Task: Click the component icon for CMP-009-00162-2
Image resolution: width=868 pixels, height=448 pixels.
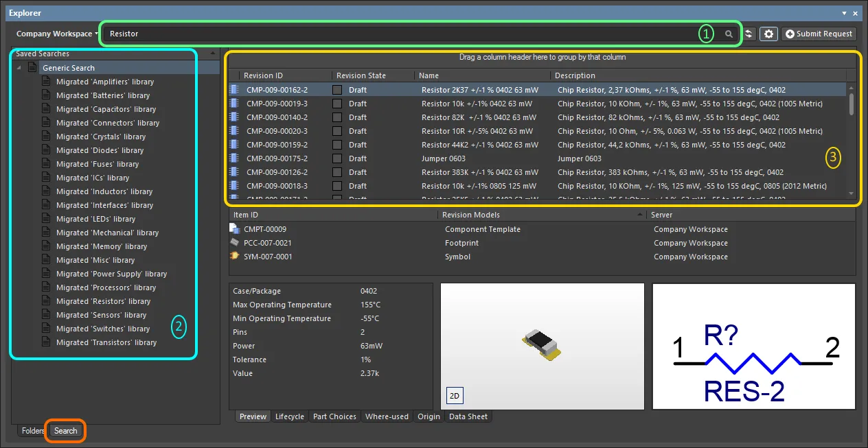Action: click(x=234, y=90)
